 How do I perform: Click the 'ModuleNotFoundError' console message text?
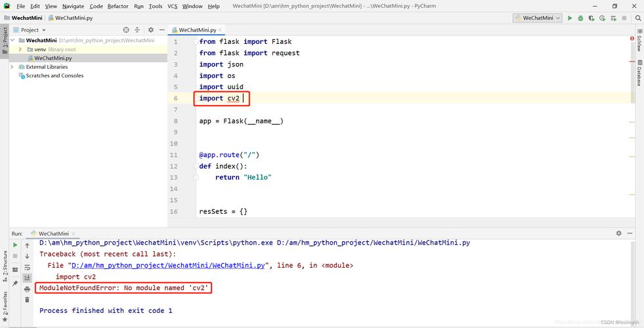[x=125, y=288]
